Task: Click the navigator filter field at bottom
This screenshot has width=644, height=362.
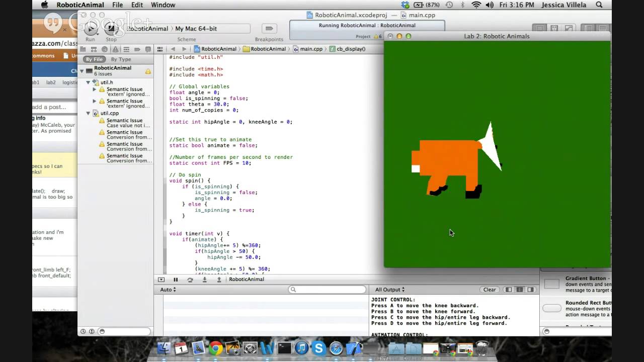Action: click(124, 331)
